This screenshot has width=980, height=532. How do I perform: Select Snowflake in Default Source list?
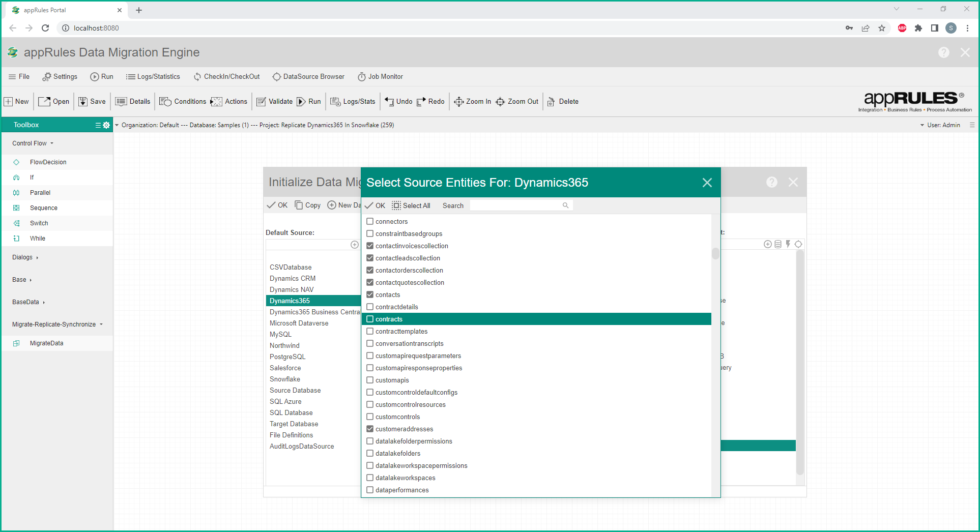(x=285, y=379)
